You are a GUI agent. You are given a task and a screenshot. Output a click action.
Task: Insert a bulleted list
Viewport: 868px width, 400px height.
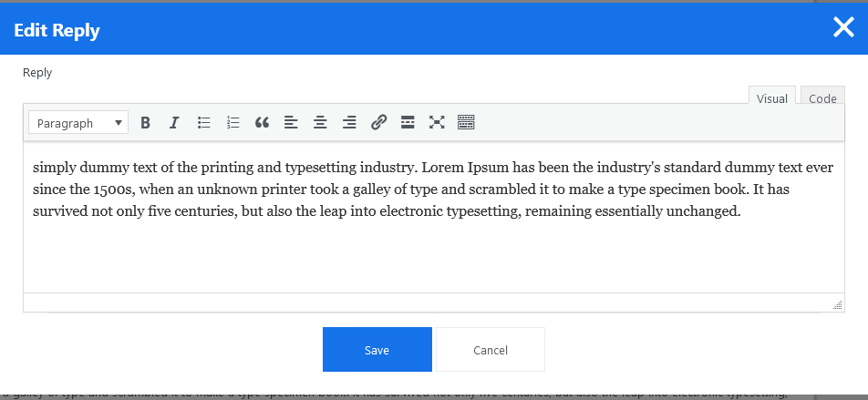[204, 123]
